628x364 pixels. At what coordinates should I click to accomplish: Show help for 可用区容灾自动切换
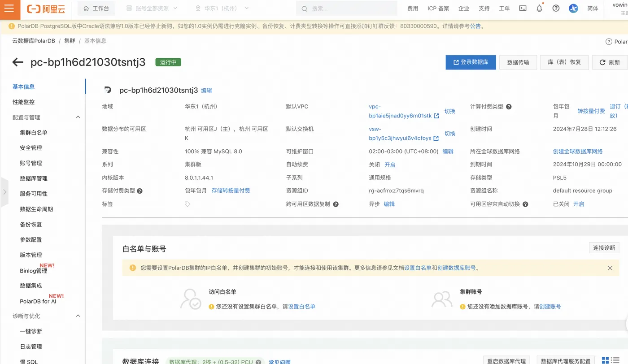525,204
